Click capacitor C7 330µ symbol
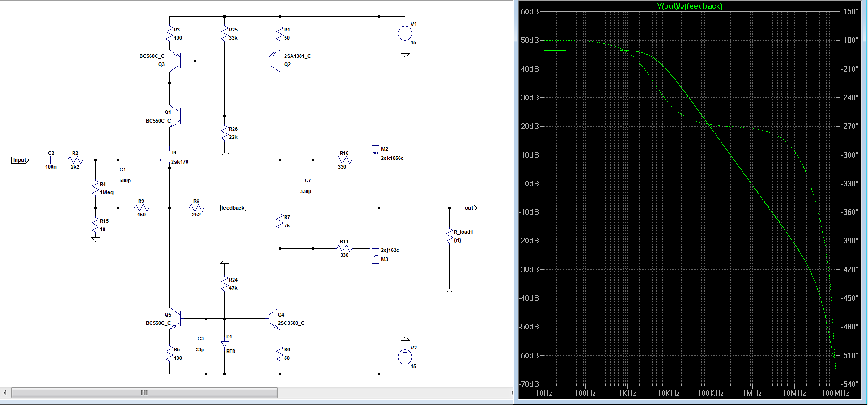The height and width of the screenshot is (405, 868). (313, 186)
